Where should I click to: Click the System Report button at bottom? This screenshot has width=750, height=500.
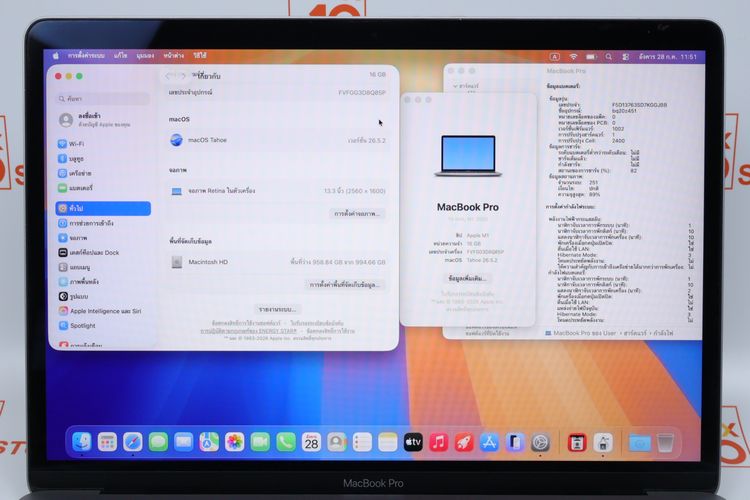277,309
